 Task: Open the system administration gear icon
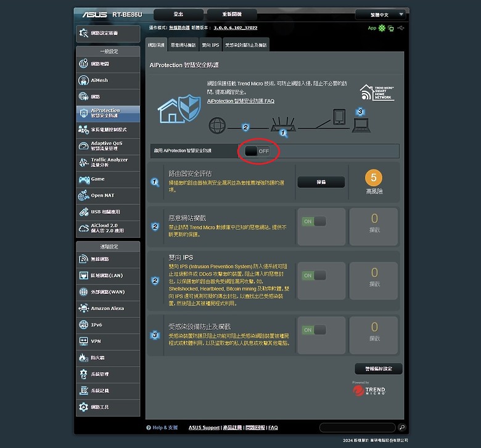[x=83, y=374]
